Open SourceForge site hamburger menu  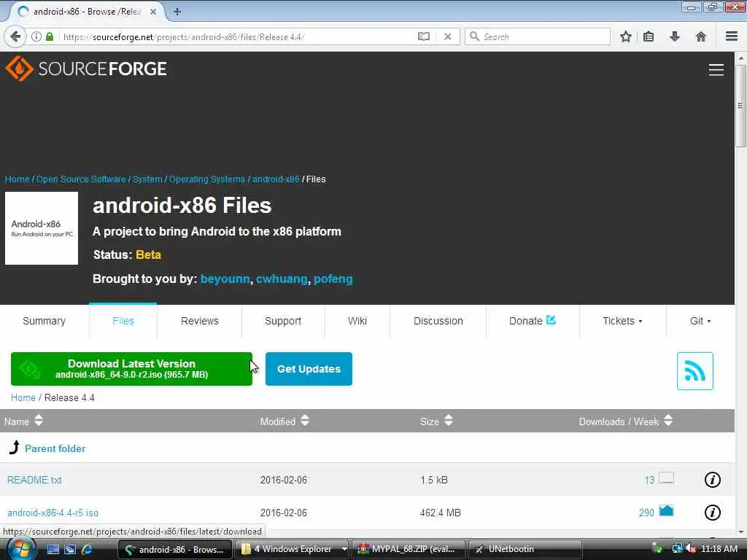(716, 70)
